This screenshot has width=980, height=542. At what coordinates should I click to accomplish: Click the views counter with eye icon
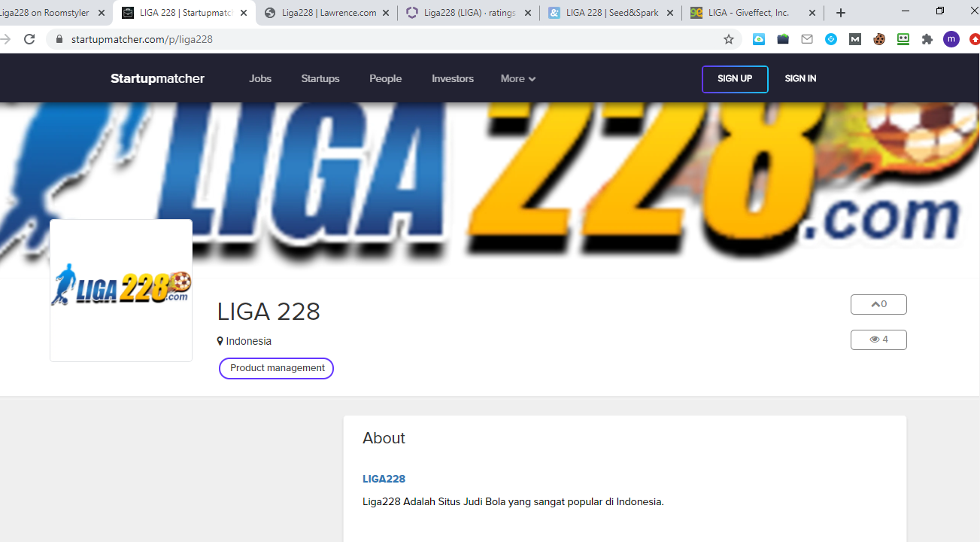tap(878, 340)
